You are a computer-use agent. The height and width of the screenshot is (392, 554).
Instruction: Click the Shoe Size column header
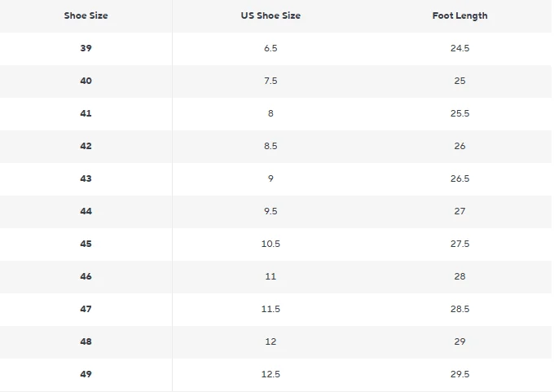(x=86, y=16)
